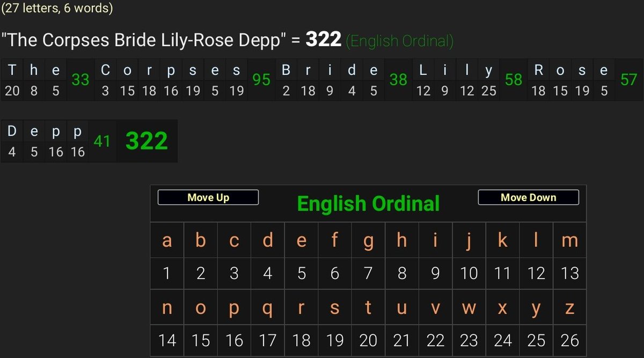This screenshot has height=358, width=644.
Task: Click letter 'i' in the cipher chart
Action: (435, 241)
